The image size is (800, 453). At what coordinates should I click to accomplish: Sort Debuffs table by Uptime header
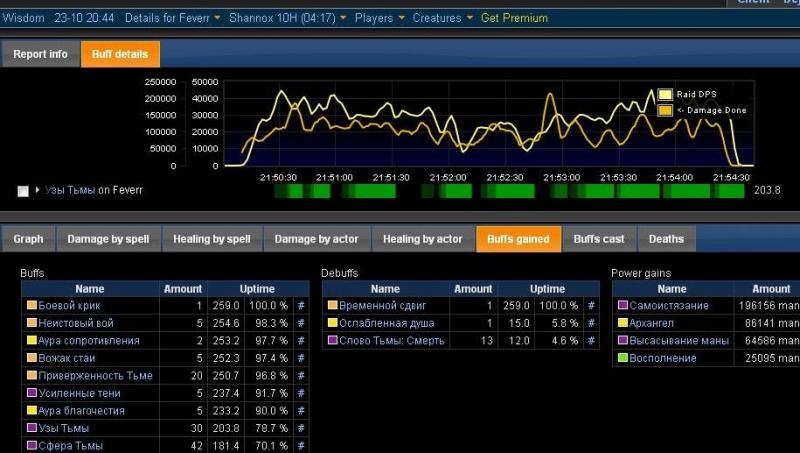pyautogui.click(x=547, y=289)
